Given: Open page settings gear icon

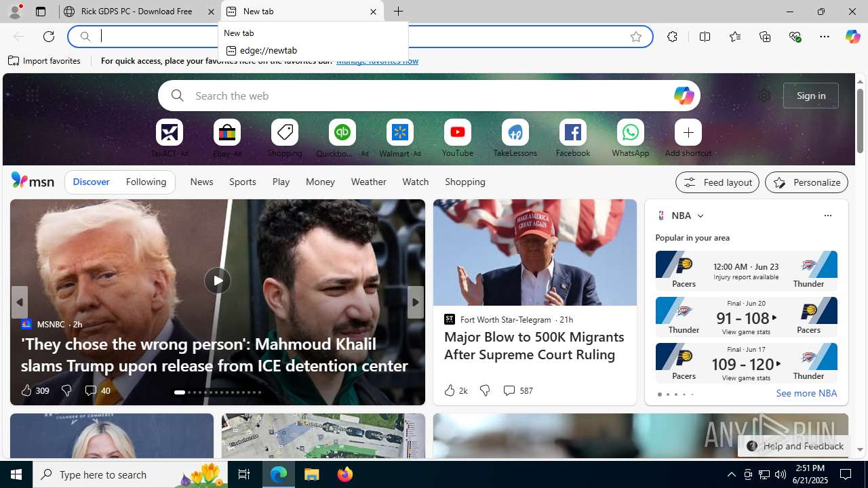Looking at the screenshot, I should tap(764, 96).
